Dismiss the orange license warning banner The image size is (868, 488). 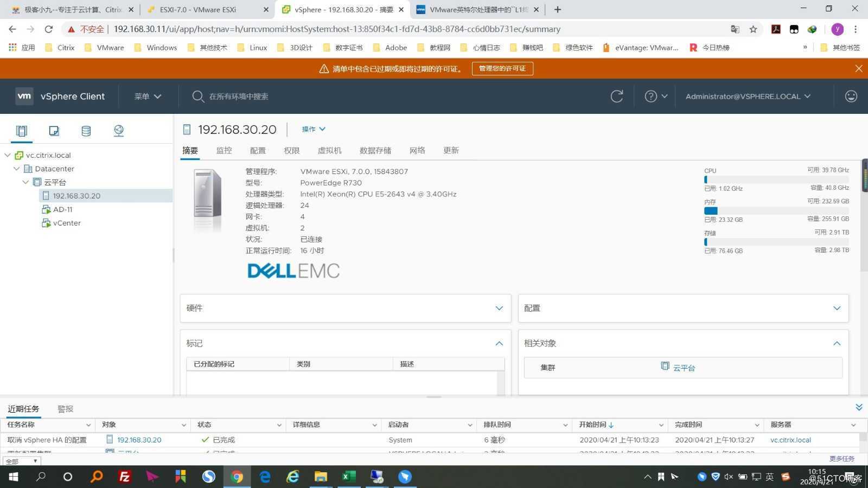tap(858, 68)
